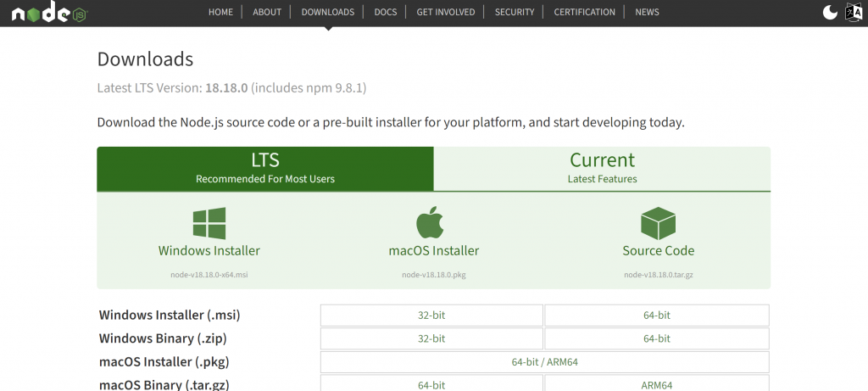Screen dimensions: 868x391
Task: Download 32-bit Windows Installer (.msi)
Action: pos(431,316)
